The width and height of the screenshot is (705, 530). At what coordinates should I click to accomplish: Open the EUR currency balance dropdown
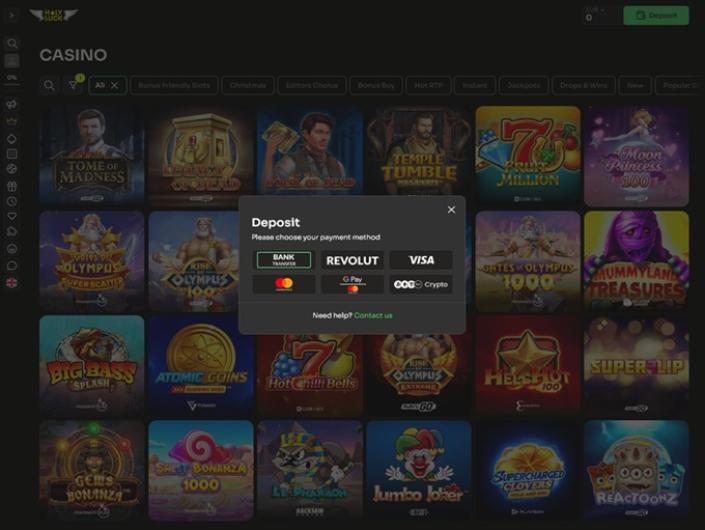point(595,15)
